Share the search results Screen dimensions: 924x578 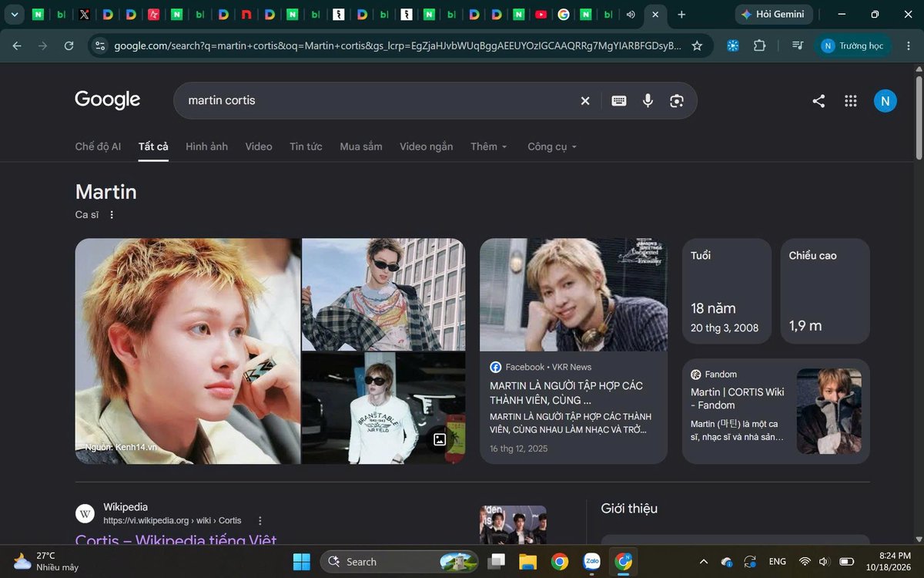tap(819, 100)
